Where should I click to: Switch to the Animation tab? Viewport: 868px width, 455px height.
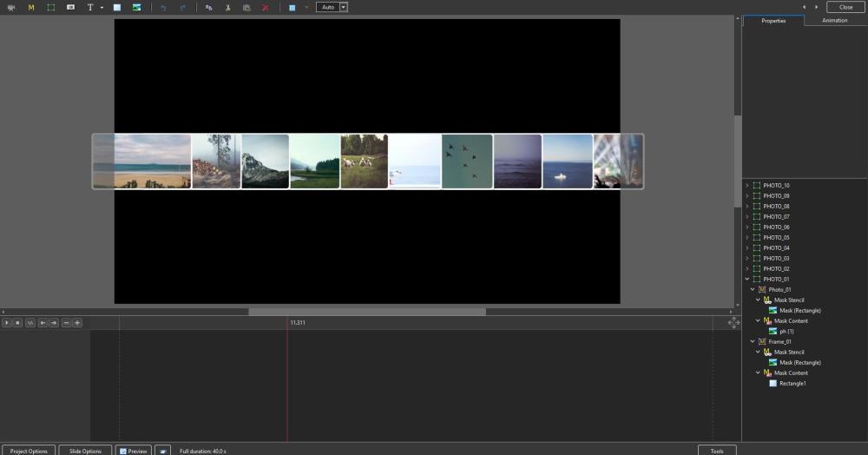pos(834,21)
